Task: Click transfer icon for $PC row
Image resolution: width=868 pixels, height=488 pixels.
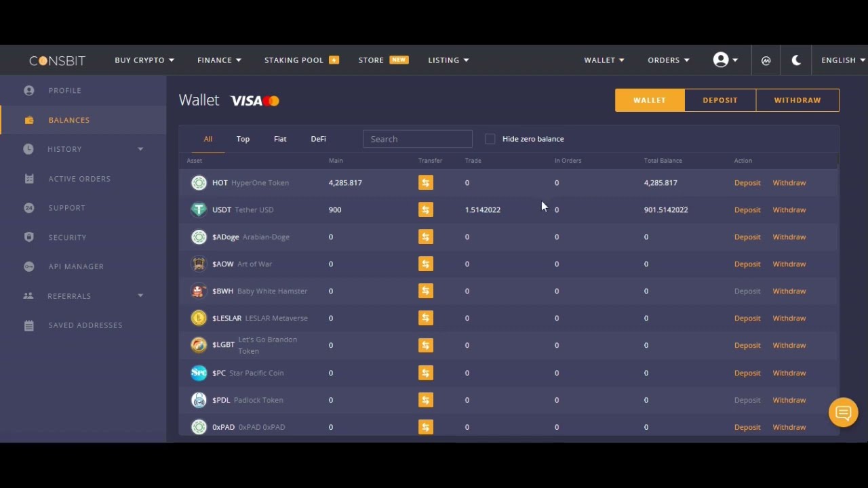Action: pyautogui.click(x=426, y=373)
